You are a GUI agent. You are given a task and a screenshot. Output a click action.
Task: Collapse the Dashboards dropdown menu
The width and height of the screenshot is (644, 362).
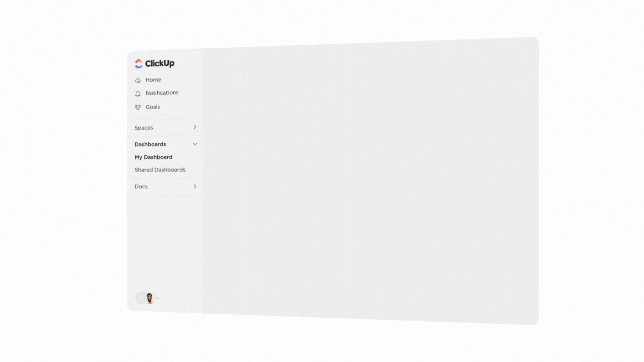(194, 144)
